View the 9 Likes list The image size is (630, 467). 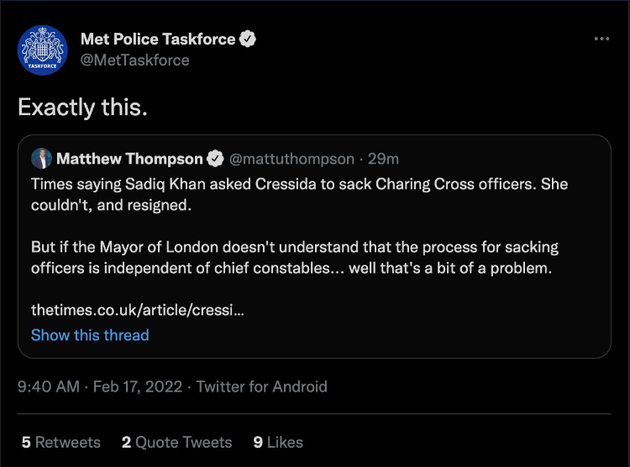(x=278, y=442)
